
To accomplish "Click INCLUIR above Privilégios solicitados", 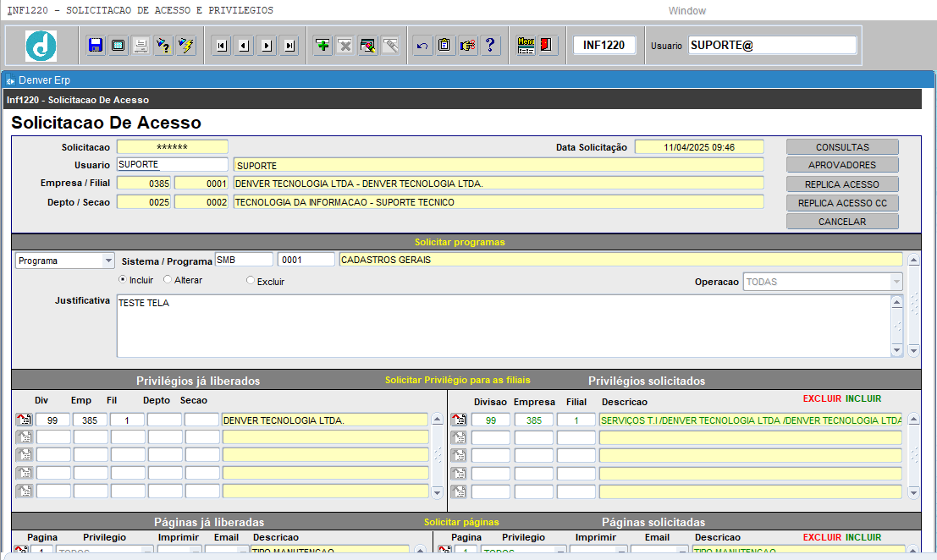I will coord(863,398).
